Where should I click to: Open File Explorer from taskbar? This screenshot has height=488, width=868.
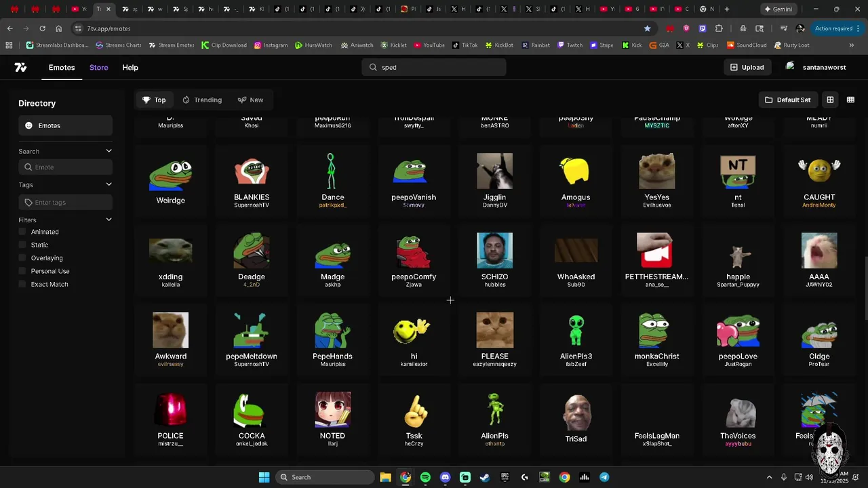(385, 477)
